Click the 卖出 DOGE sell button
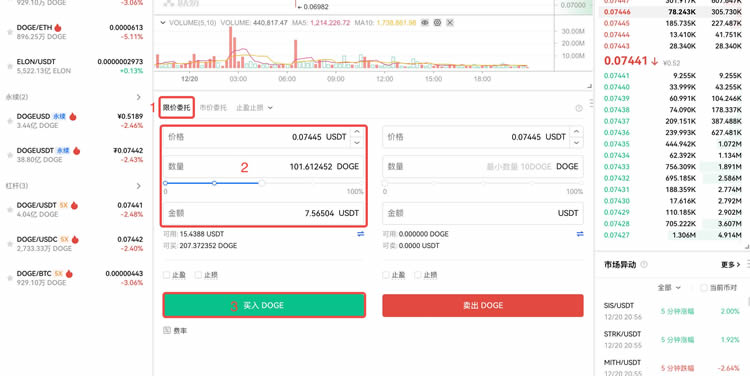750x376 pixels. pyautogui.click(x=483, y=305)
